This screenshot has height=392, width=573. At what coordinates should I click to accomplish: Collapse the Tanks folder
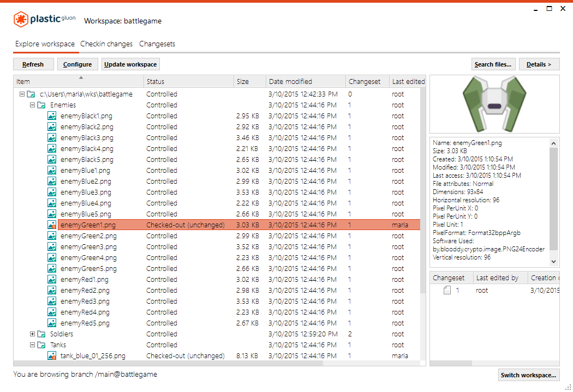[32, 345]
